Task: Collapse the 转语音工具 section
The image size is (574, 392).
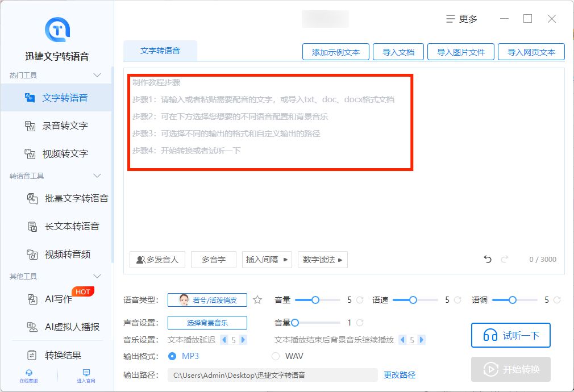Action: pyautogui.click(x=97, y=176)
